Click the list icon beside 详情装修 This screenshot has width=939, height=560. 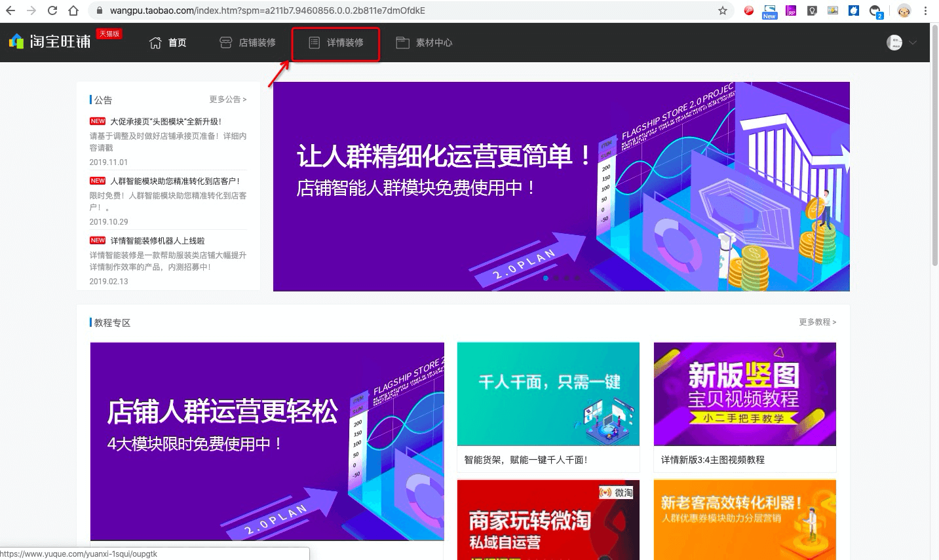(315, 43)
